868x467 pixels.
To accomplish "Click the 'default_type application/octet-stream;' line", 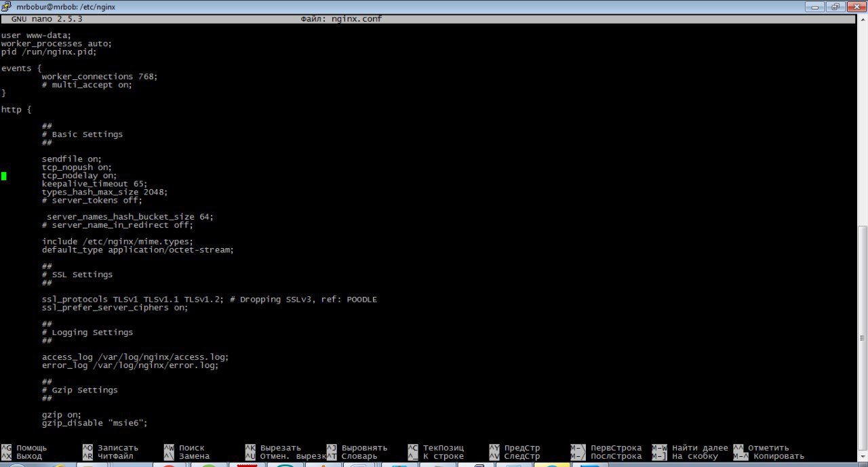I will coord(138,249).
